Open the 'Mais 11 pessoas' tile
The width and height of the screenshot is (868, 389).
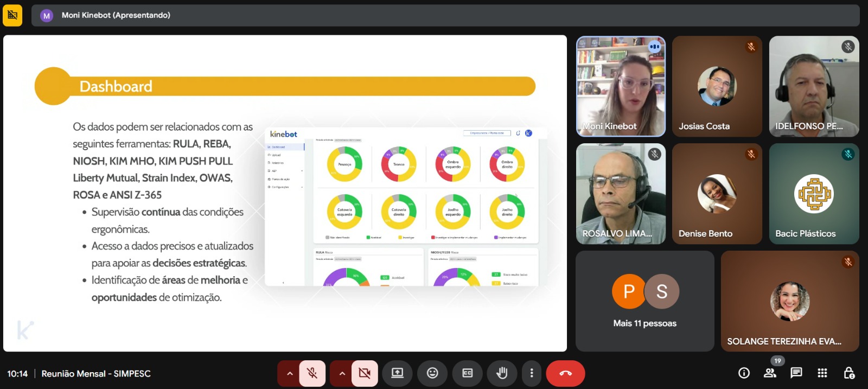[644, 301]
